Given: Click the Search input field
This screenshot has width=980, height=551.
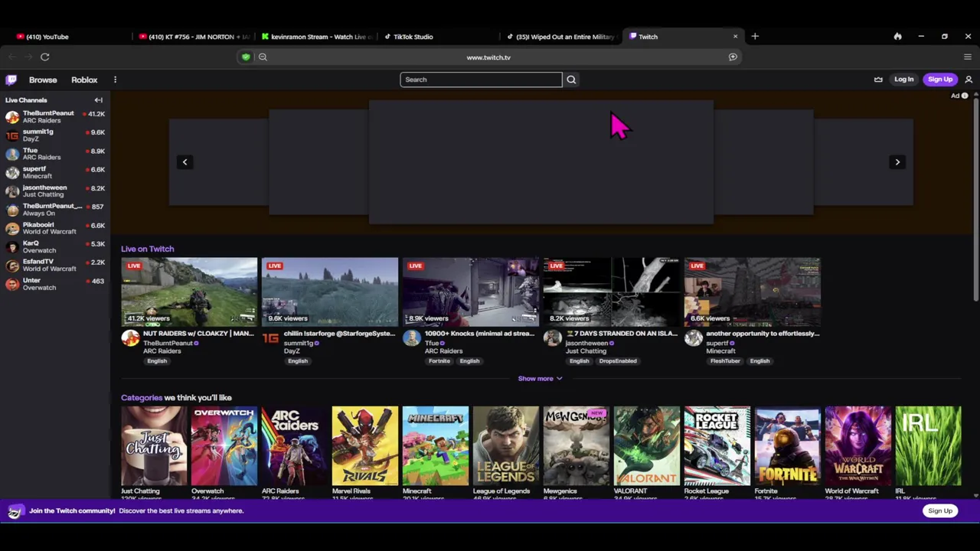Looking at the screenshot, I should click(x=481, y=80).
